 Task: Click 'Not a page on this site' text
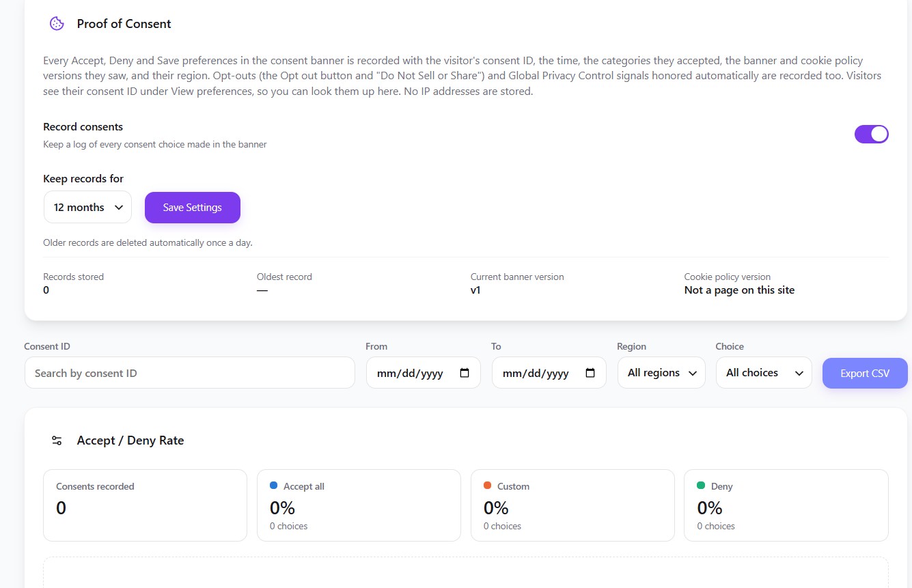pyautogui.click(x=739, y=290)
